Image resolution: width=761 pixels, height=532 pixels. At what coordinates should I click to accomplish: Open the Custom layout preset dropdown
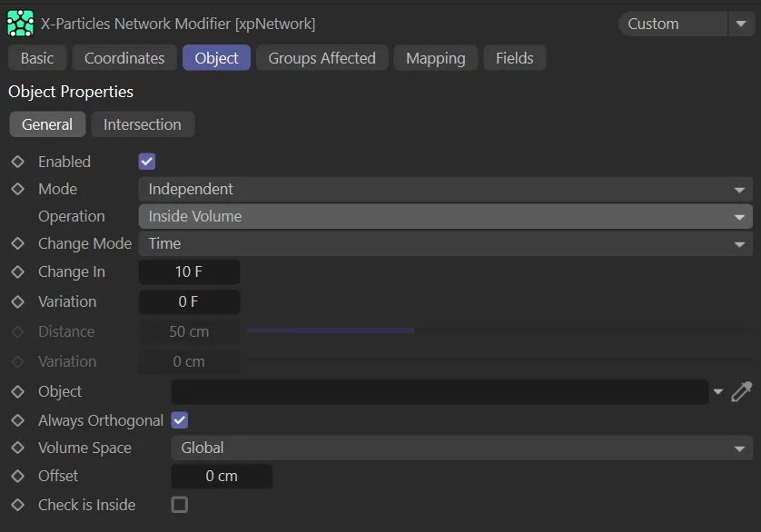click(x=686, y=24)
